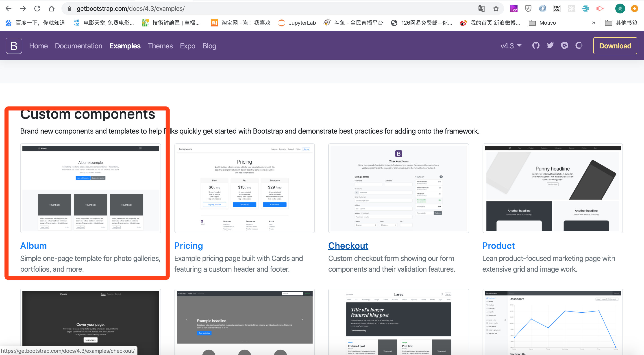
Task: Bookmark page with the star icon
Action: click(x=496, y=9)
